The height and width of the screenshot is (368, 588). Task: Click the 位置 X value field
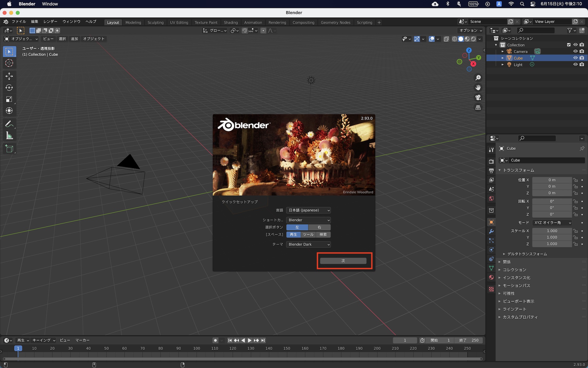click(x=552, y=180)
